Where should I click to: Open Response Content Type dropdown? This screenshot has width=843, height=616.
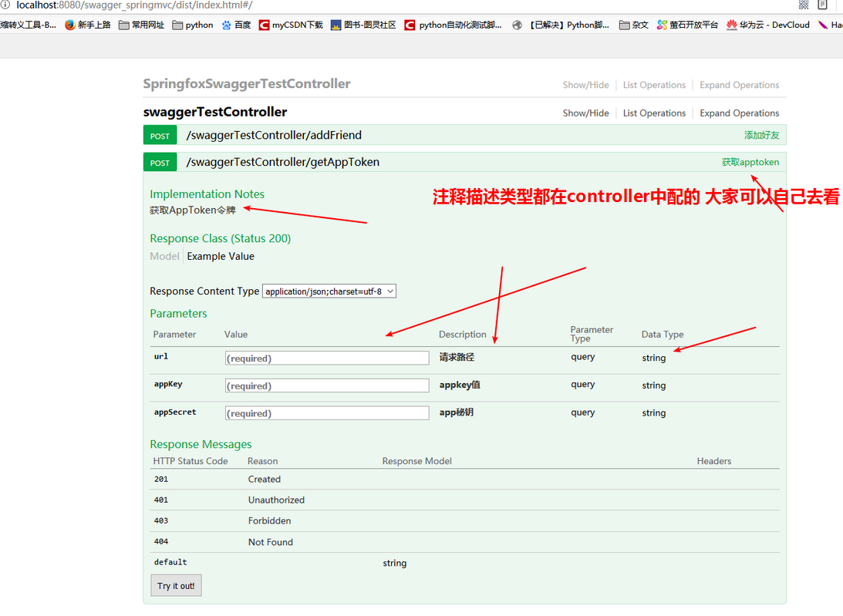pos(329,291)
